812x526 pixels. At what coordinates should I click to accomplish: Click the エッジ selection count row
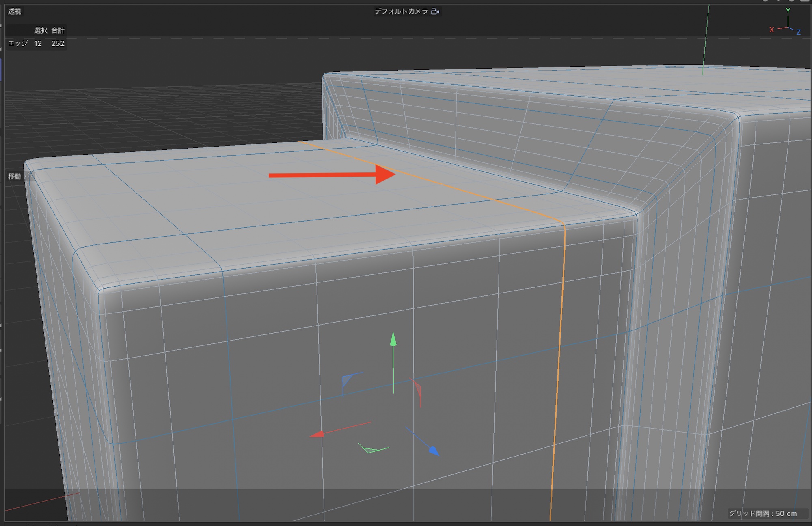pos(36,43)
